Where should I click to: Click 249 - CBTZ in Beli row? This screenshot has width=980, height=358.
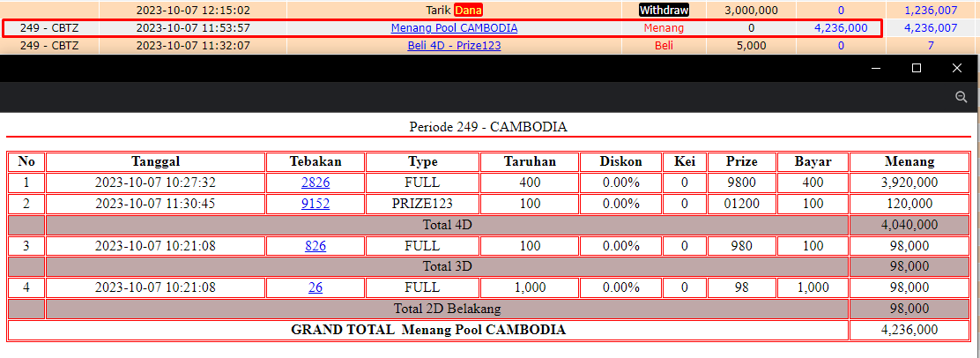point(49,46)
